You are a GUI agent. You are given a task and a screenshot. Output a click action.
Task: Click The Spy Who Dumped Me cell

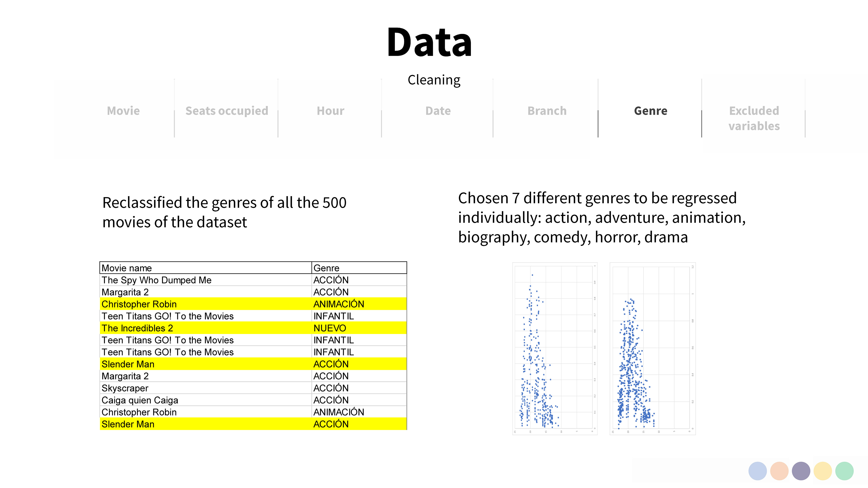click(205, 280)
